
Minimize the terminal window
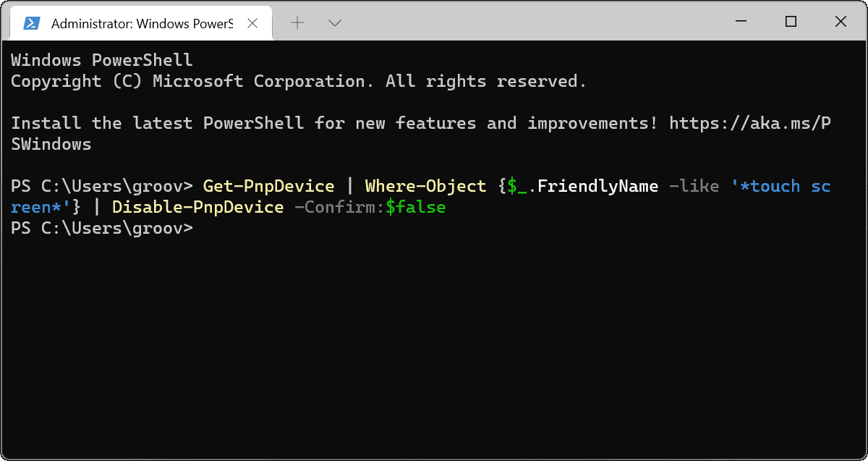[740, 22]
